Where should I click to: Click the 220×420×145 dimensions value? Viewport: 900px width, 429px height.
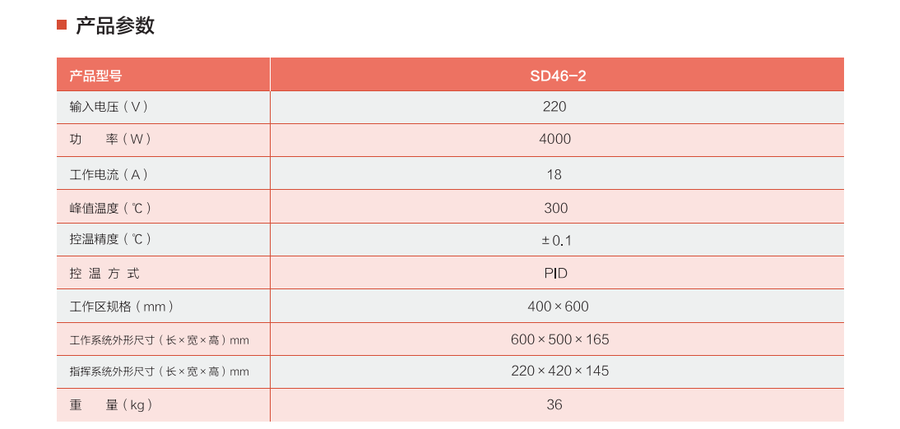pos(560,371)
